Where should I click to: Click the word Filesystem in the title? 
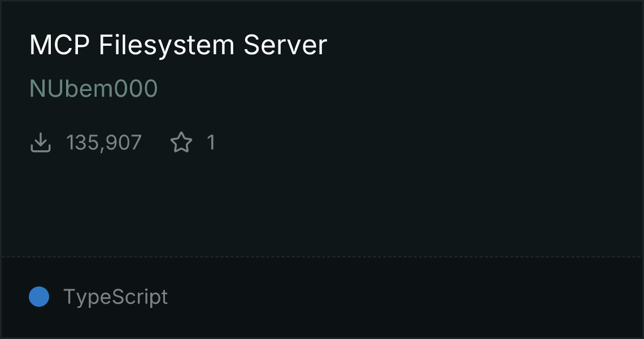click(166, 45)
